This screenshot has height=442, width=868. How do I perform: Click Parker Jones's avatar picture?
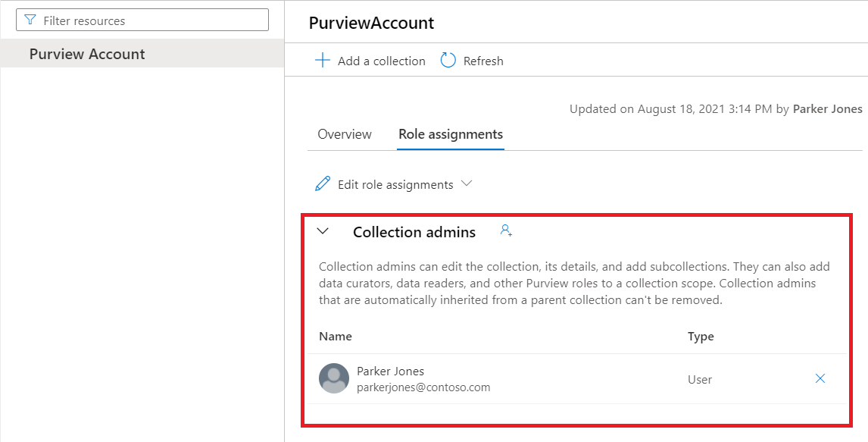click(x=333, y=379)
